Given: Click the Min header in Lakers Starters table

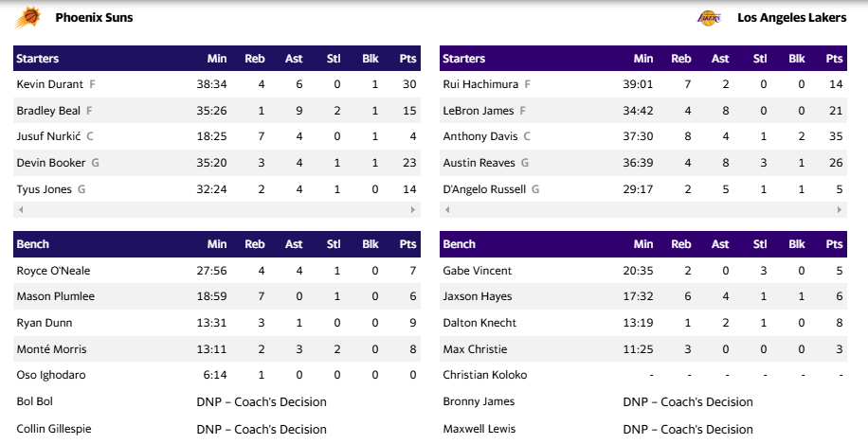Looking at the screenshot, I should [x=643, y=59].
